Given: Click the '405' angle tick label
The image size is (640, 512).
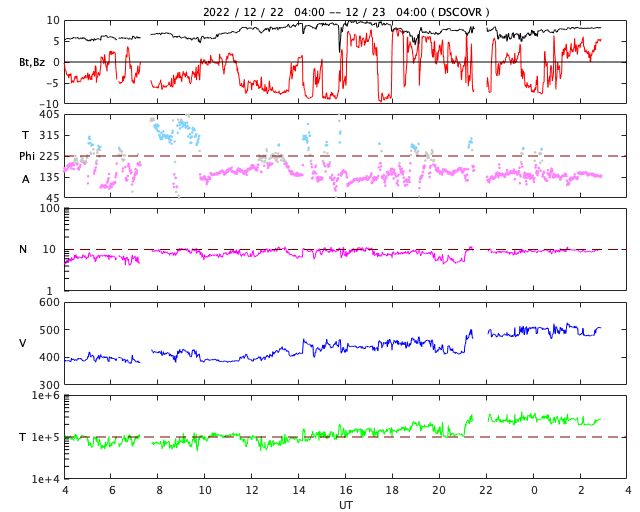Looking at the screenshot, I should point(49,115).
